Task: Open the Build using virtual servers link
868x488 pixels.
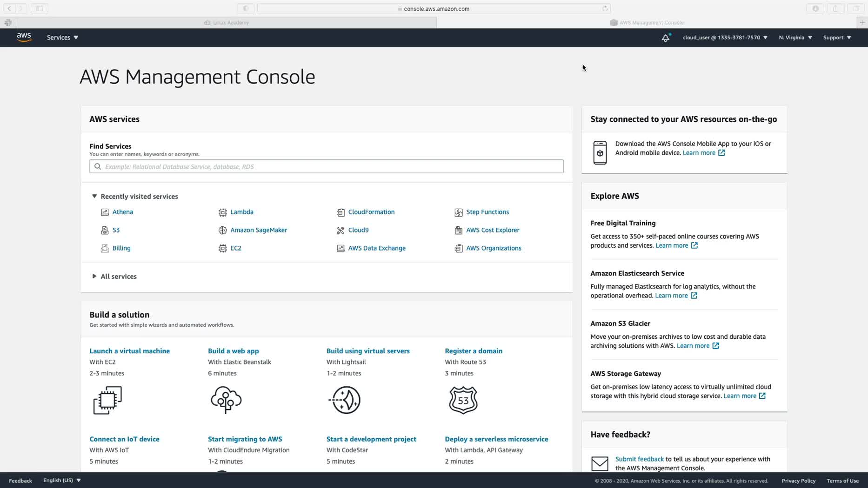Action: tap(368, 351)
